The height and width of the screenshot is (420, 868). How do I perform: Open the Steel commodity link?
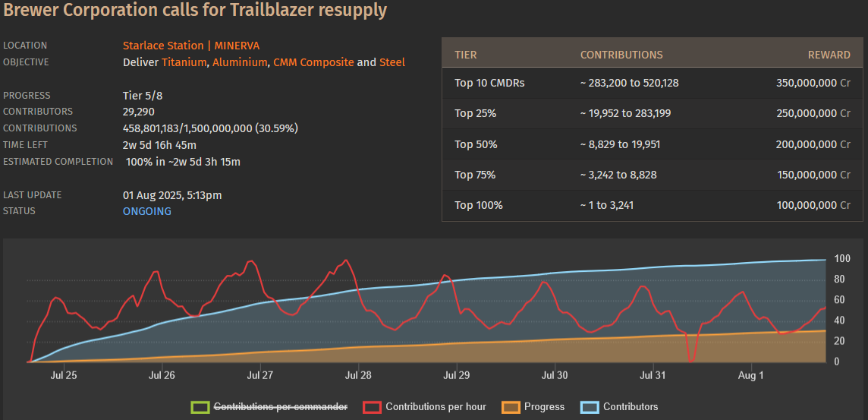[392, 62]
